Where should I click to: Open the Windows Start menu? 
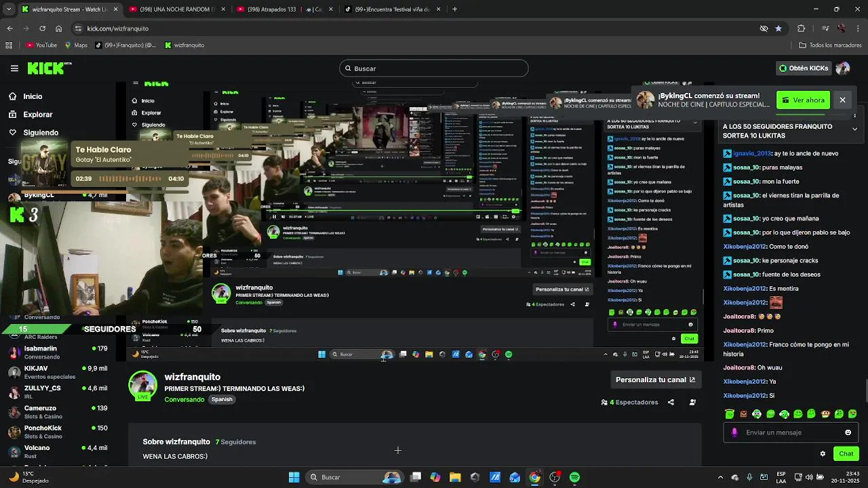(294, 477)
